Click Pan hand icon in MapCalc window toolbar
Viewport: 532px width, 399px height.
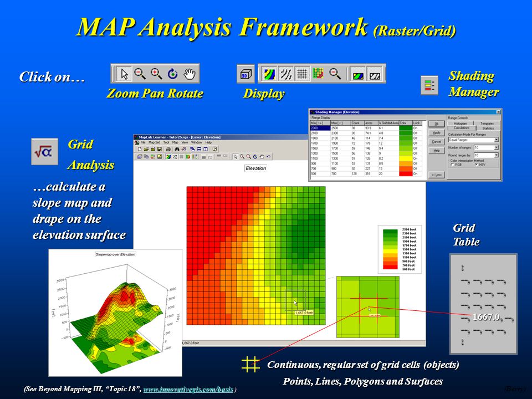pos(262,157)
